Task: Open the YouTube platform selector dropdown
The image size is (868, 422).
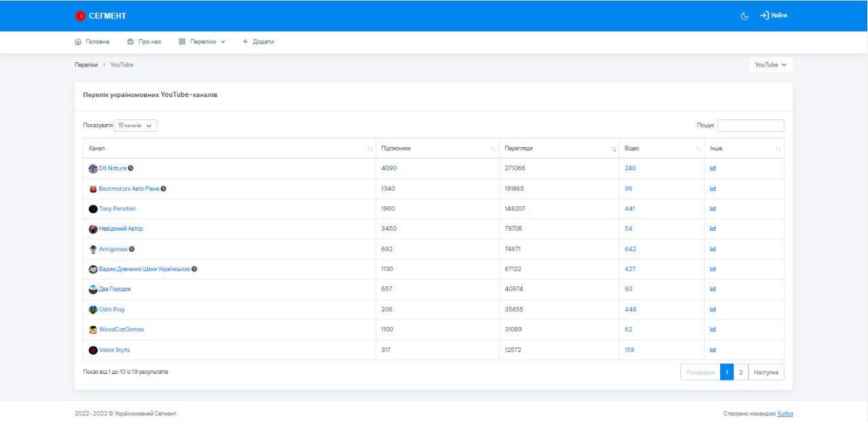Action: click(771, 64)
